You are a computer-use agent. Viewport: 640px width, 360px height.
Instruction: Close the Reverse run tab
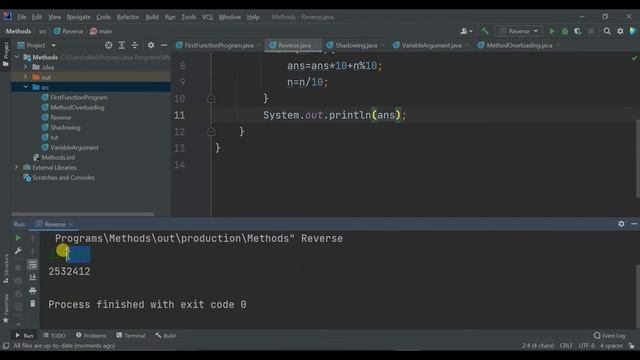[x=71, y=224]
